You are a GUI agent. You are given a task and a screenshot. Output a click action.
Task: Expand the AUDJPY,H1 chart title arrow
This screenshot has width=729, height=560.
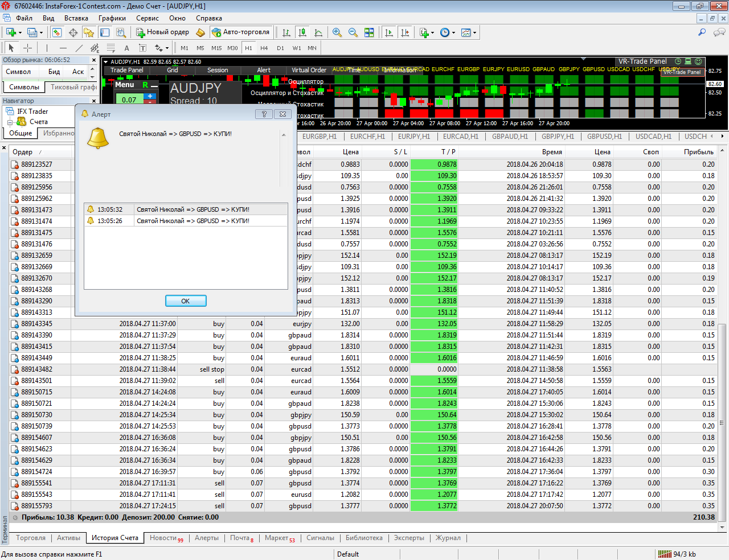pos(106,61)
